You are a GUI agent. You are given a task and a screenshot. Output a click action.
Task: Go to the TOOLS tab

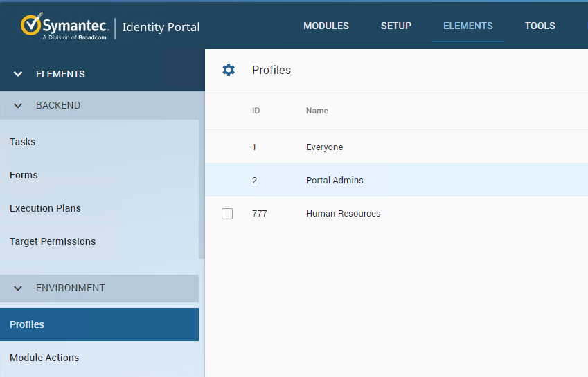[540, 26]
